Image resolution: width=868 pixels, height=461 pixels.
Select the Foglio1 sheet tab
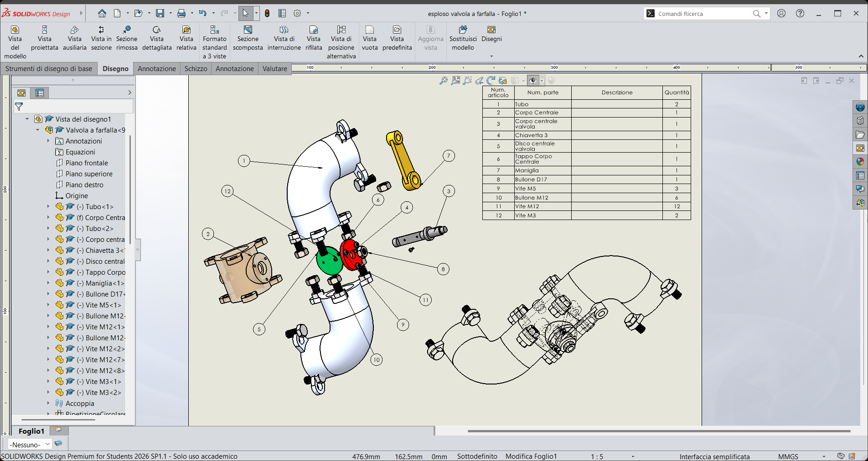tap(31, 431)
